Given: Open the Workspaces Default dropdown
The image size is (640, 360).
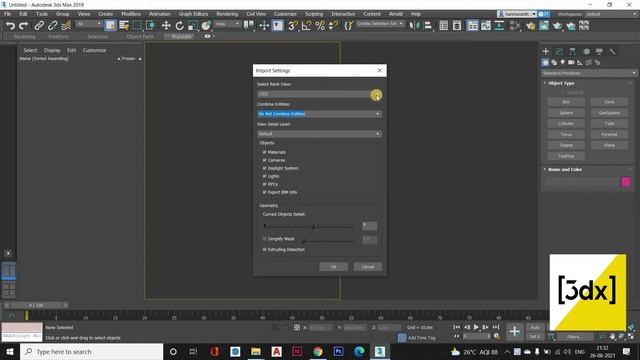Looking at the screenshot, I should pos(611,14).
